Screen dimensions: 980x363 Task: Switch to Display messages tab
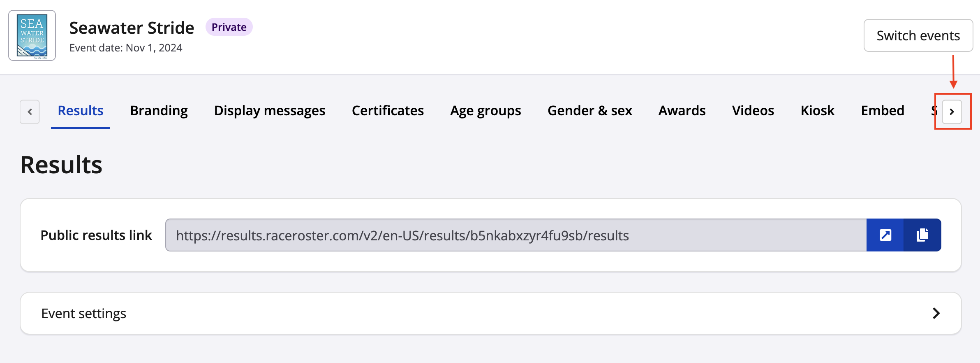coord(270,111)
